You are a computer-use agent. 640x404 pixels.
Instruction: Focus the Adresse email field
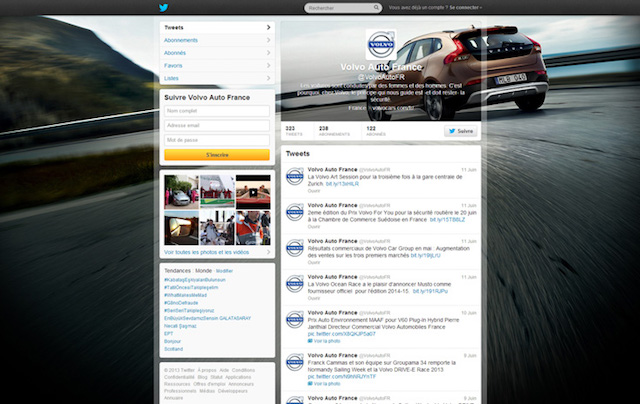click(x=217, y=125)
